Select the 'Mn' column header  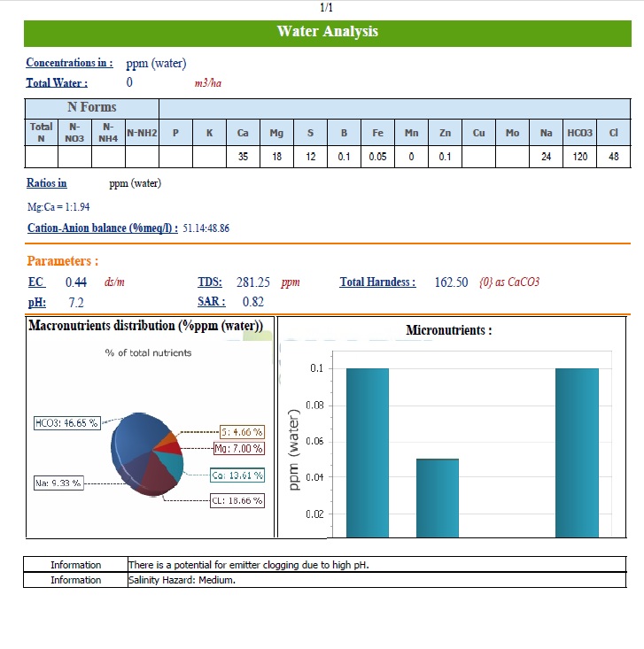tap(412, 133)
